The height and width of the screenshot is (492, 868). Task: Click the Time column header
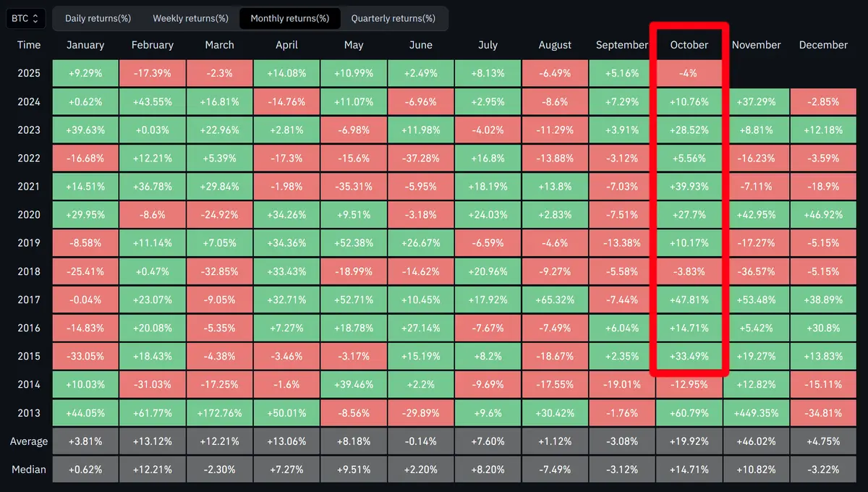click(x=29, y=45)
